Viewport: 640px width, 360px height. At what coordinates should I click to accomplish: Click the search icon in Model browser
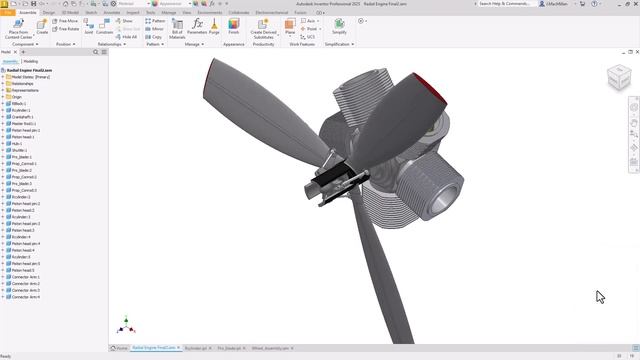[x=96, y=52]
